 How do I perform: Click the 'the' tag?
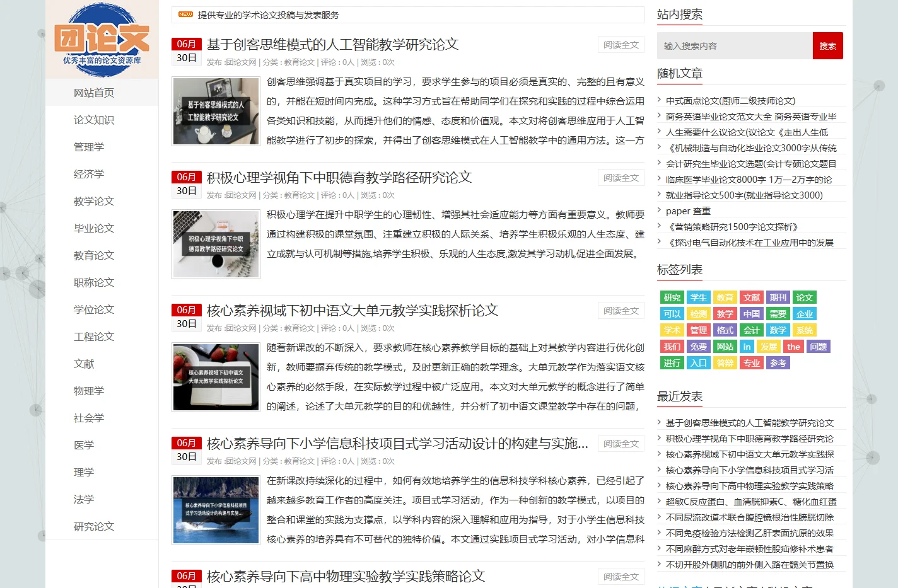point(794,347)
